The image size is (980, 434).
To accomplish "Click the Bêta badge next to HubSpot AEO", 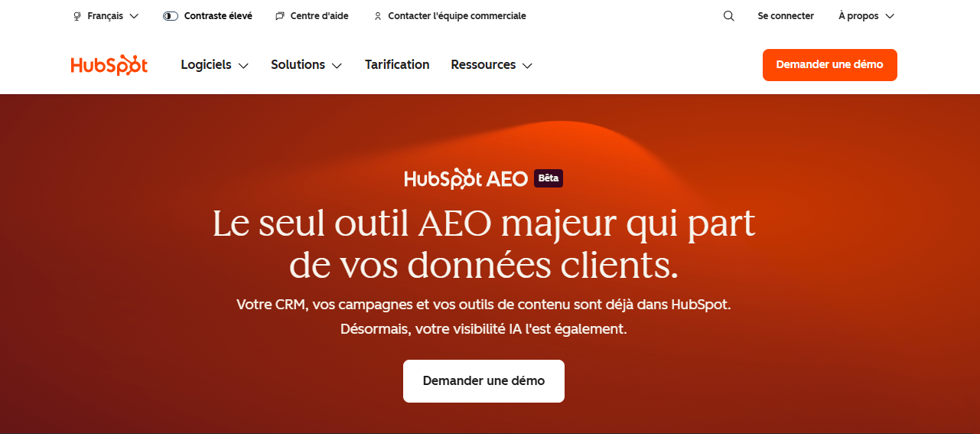I will pyautogui.click(x=549, y=178).
